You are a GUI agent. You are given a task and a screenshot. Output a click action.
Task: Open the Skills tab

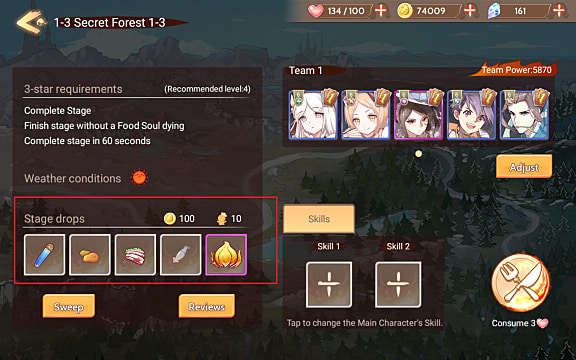pos(319,219)
